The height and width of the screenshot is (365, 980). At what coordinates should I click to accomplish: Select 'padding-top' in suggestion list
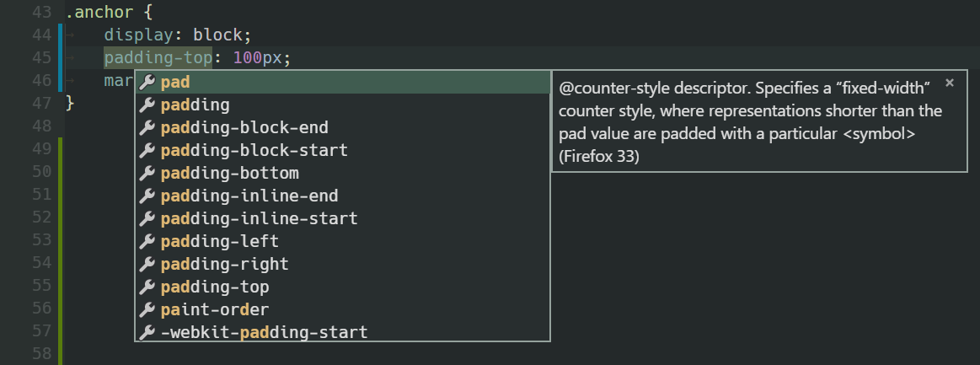[214, 287]
